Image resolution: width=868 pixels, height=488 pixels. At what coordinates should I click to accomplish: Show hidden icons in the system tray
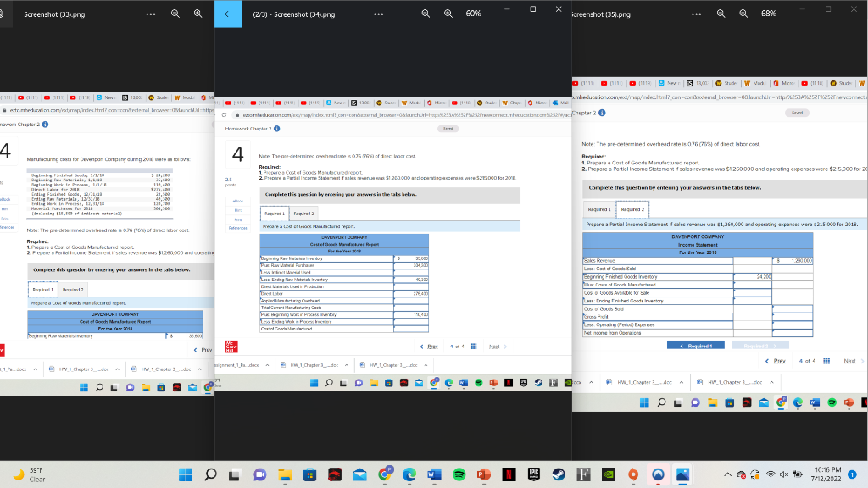(x=727, y=474)
